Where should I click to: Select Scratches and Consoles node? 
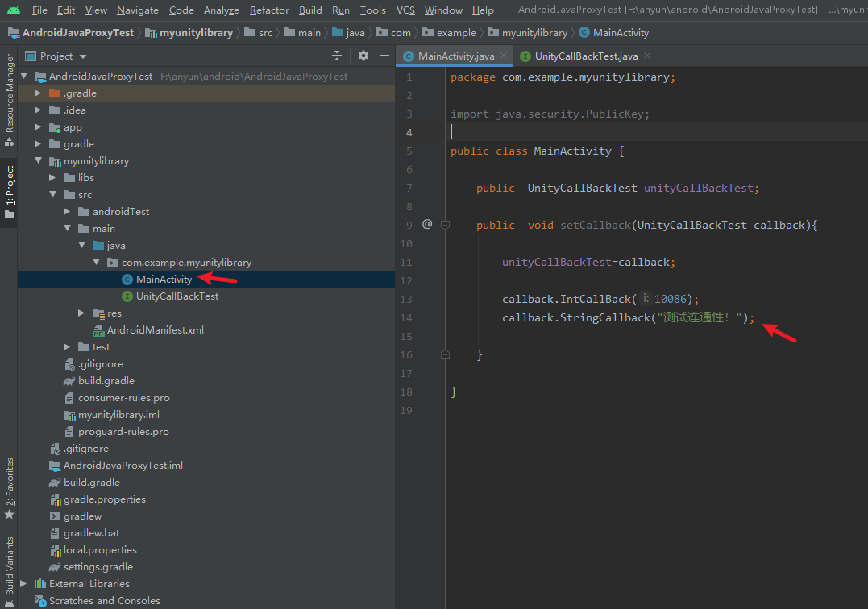[x=104, y=601]
